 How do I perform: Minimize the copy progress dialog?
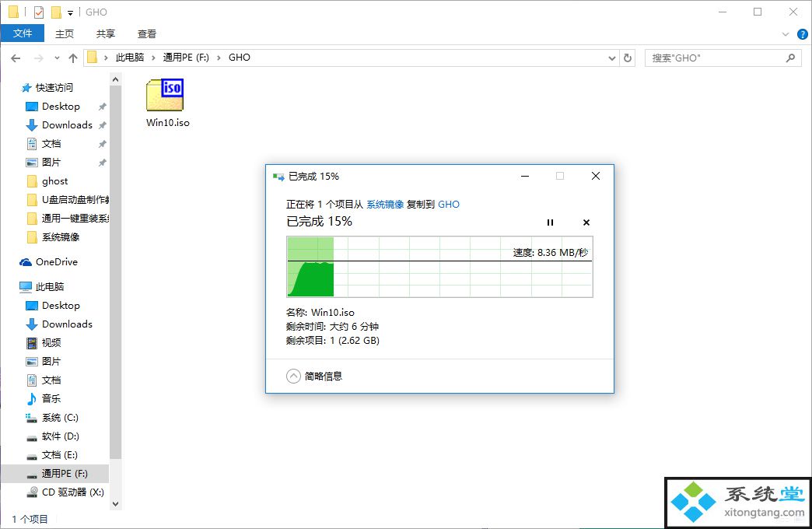pyautogui.click(x=525, y=176)
